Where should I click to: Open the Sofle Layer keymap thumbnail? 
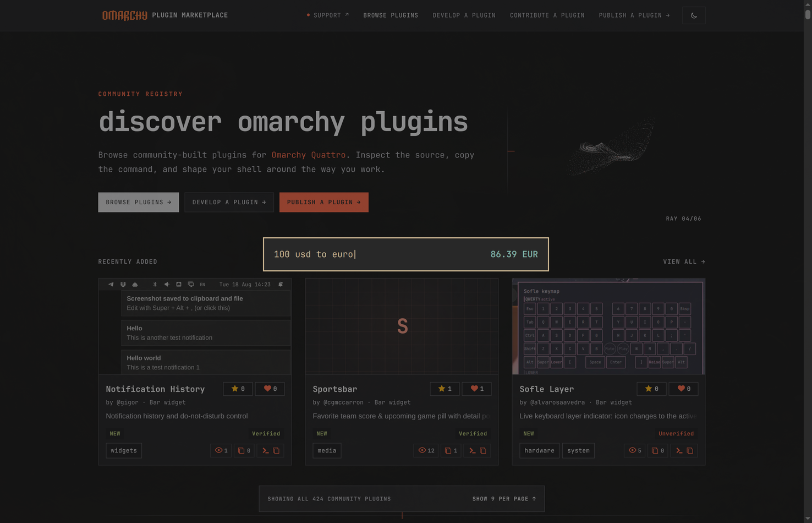[608, 326]
